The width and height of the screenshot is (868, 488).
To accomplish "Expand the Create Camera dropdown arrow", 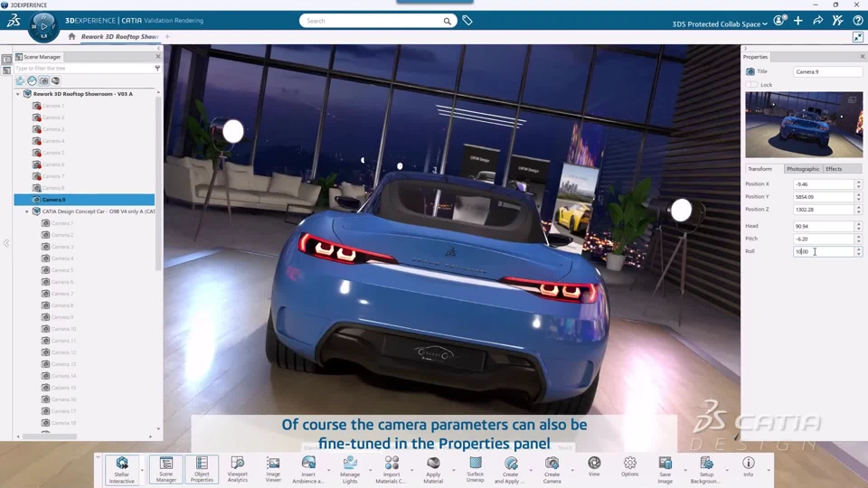I will (572, 470).
